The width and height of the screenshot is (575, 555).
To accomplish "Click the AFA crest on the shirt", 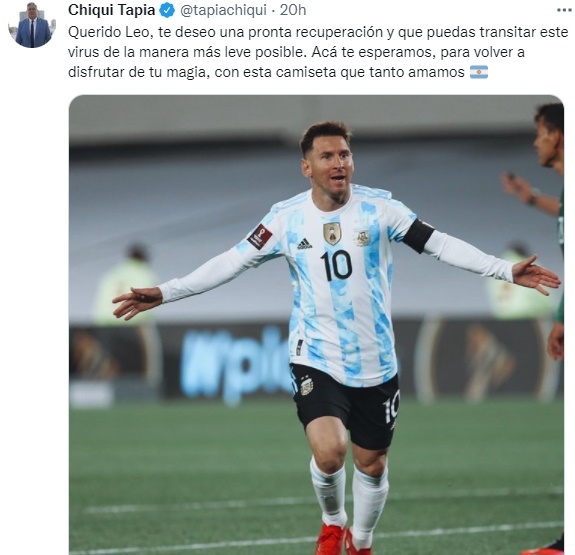I will click(362, 236).
